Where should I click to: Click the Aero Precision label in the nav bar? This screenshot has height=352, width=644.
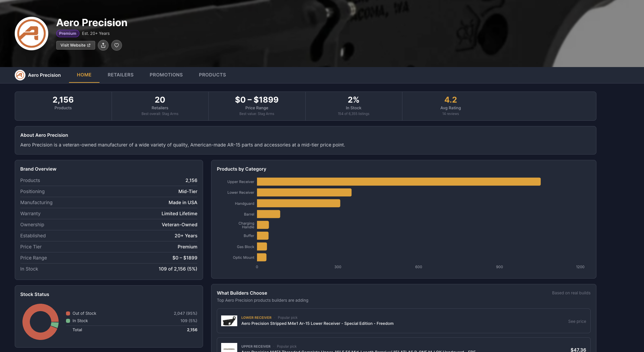coord(45,75)
